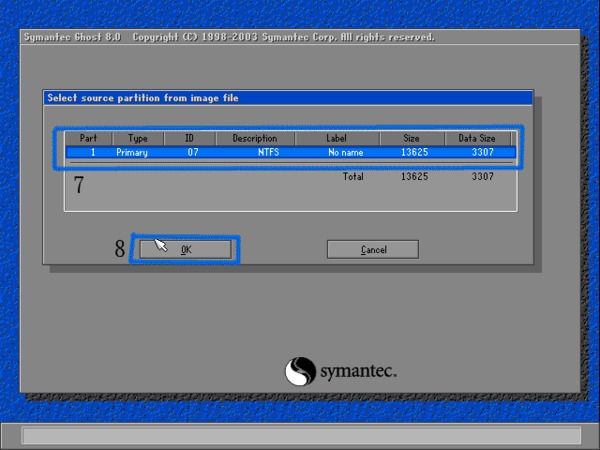Click the Total label below the table
600x450 pixels.
(353, 176)
